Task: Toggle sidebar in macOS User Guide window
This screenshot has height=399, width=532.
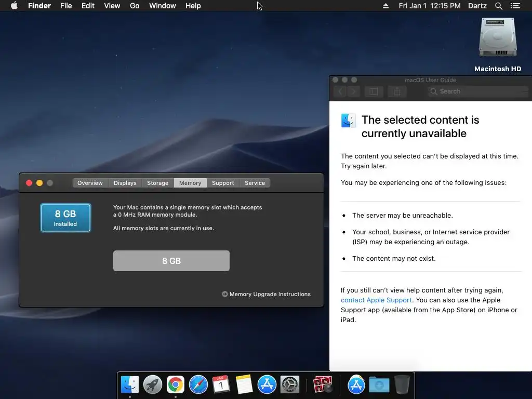Action: (374, 91)
